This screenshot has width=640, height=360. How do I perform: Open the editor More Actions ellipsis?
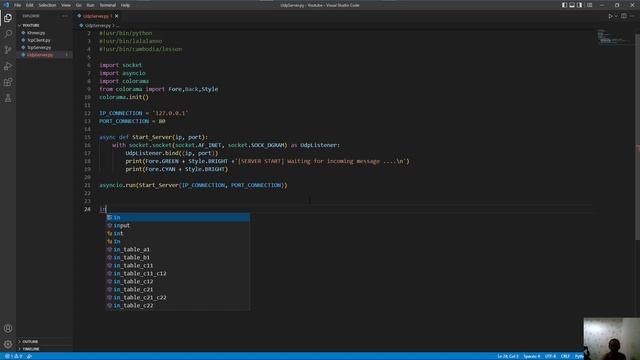(632, 16)
